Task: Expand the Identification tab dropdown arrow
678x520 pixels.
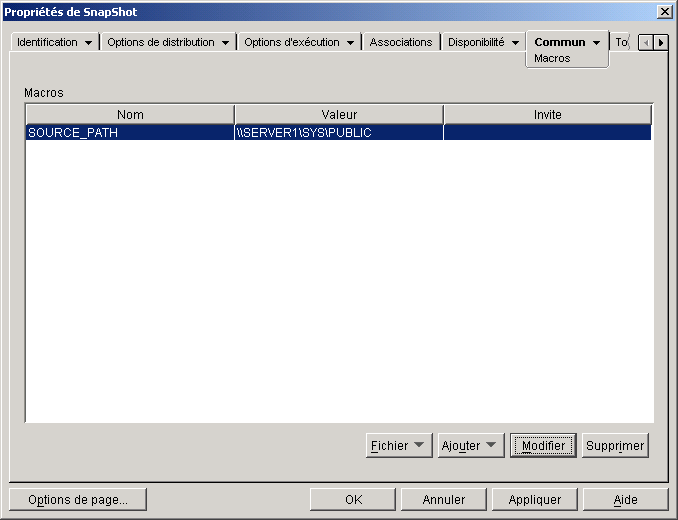Action: click(x=89, y=43)
